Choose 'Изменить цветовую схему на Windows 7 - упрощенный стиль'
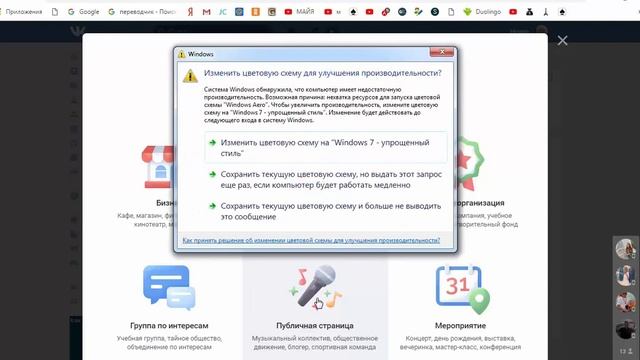 326,147
